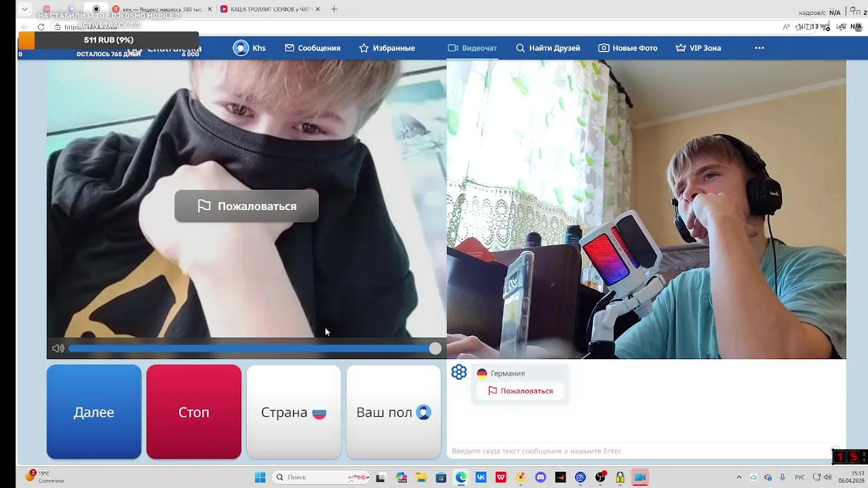Open Task View from the taskbar
This screenshot has height=488, width=868.
[381, 477]
